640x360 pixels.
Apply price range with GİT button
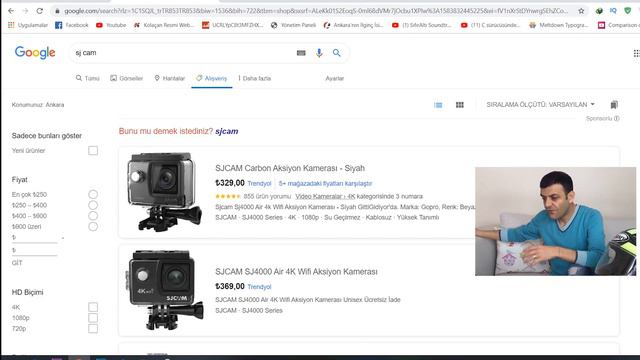point(17,263)
